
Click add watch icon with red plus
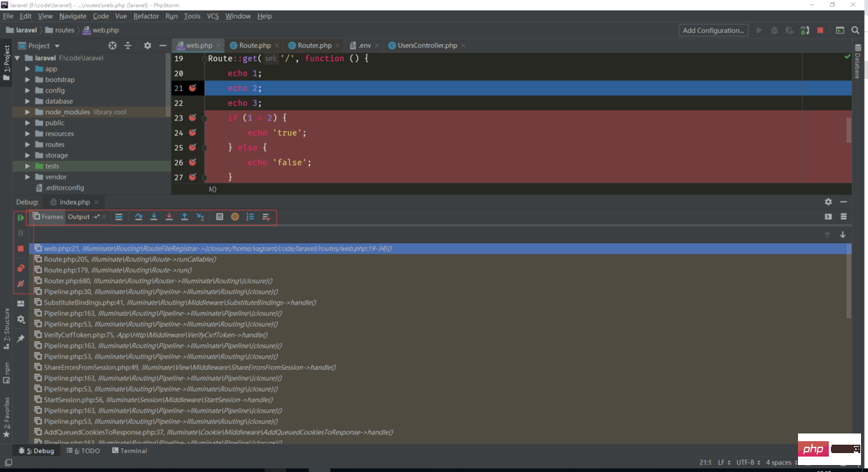pyautogui.click(x=266, y=217)
